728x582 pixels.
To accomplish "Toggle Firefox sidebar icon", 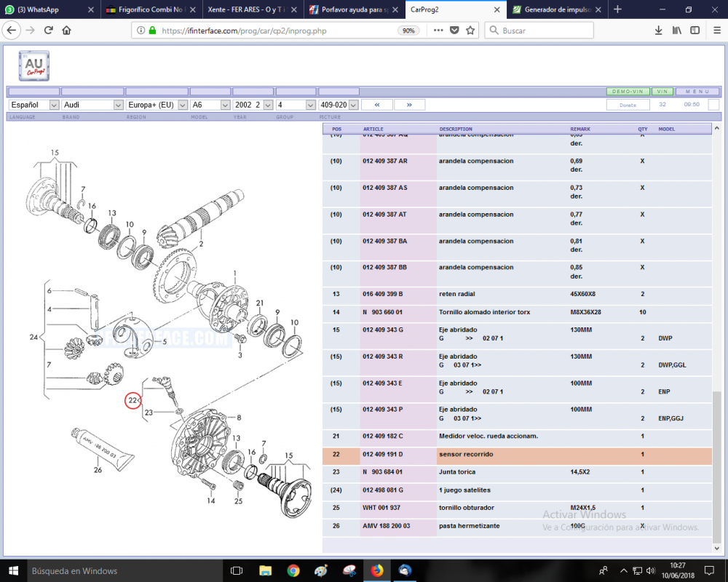I will (695, 31).
